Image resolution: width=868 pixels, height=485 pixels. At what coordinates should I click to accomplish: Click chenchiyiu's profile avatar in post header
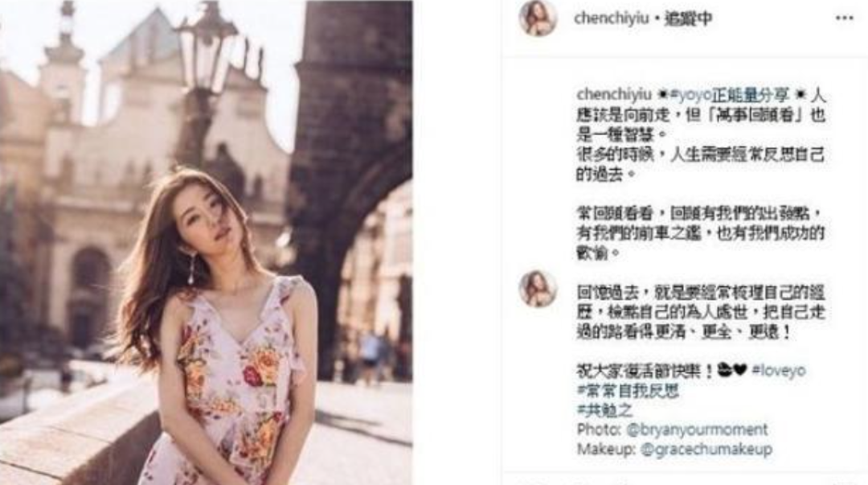click(538, 18)
